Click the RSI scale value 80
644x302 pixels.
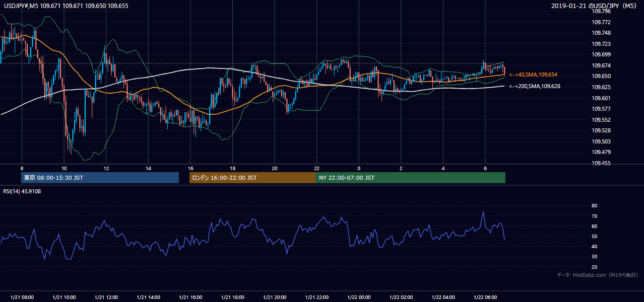click(x=595, y=206)
